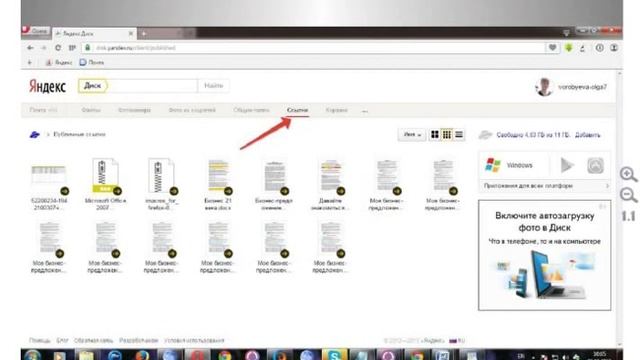Screen dimensions: 640x360
Task: Switch to the Общие папки tab
Action: click(251, 110)
